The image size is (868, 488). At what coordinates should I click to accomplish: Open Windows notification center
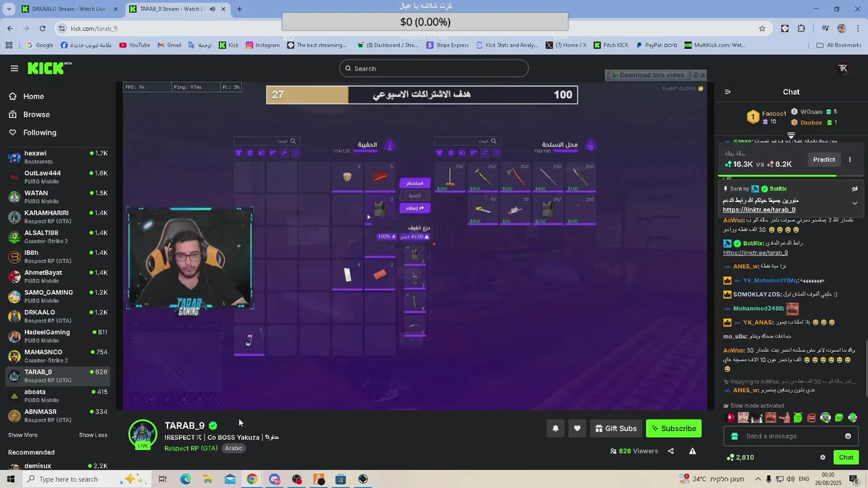click(854, 479)
